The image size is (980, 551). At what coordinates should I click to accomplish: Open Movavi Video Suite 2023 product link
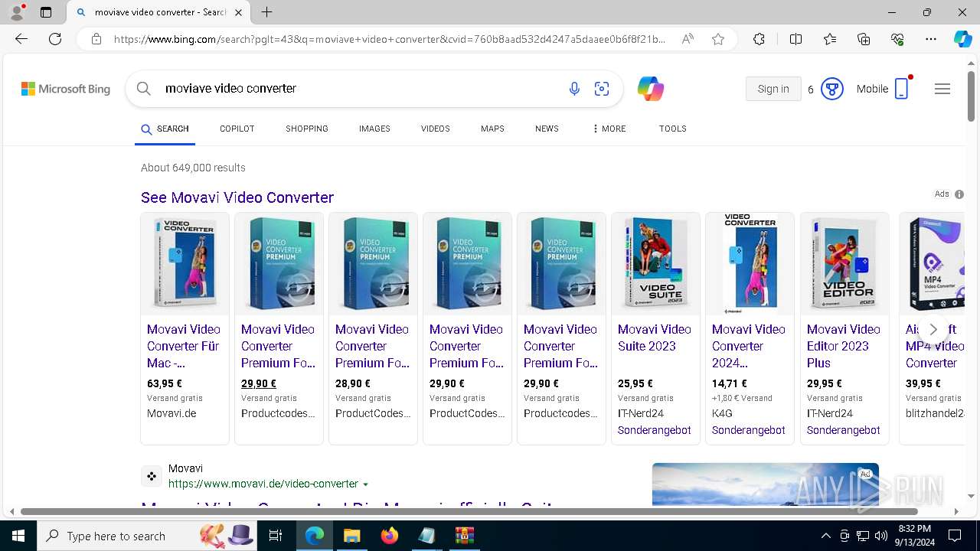click(x=655, y=337)
